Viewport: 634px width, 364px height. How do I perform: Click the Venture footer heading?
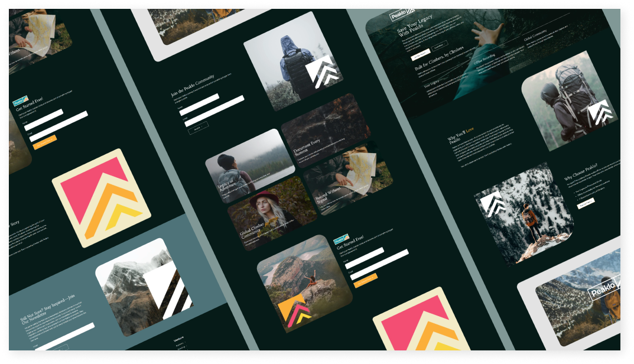click(x=178, y=339)
